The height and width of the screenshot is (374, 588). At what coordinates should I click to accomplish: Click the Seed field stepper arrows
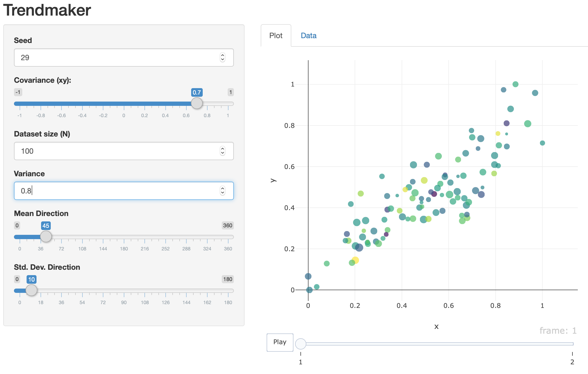pos(222,57)
